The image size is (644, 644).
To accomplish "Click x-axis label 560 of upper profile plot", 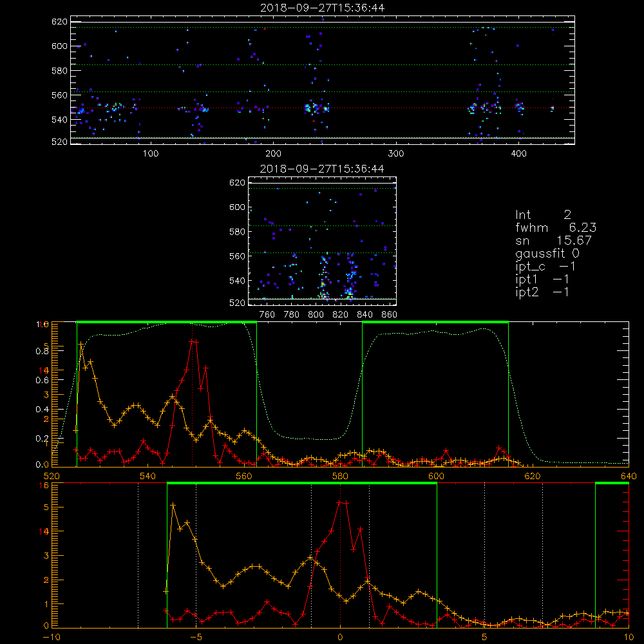I will (x=244, y=476).
